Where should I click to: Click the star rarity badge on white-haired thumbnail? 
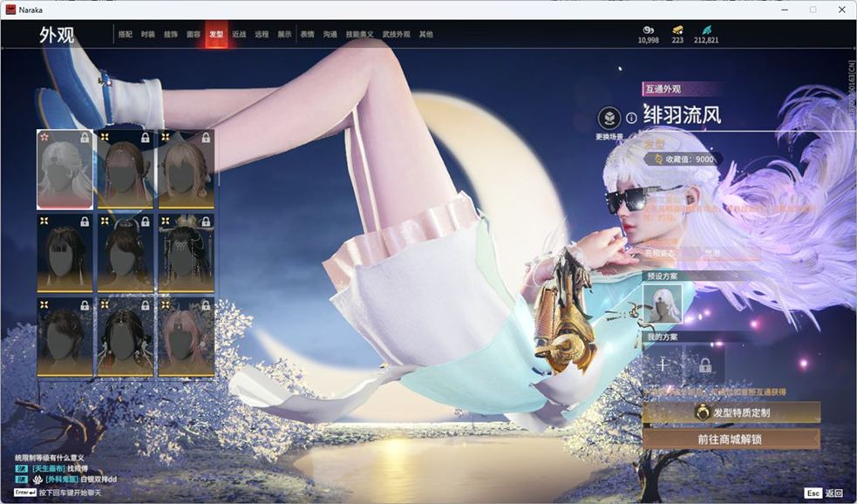44,137
